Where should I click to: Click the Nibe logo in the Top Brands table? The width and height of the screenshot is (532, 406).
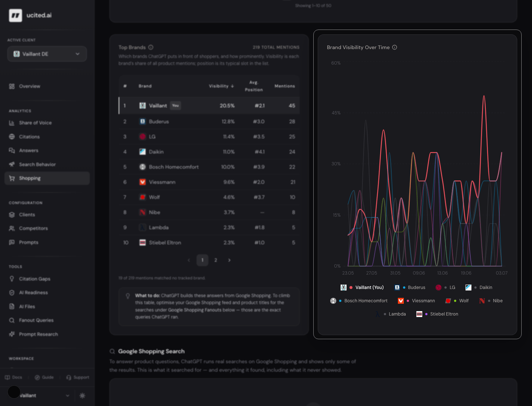(143, 212)
